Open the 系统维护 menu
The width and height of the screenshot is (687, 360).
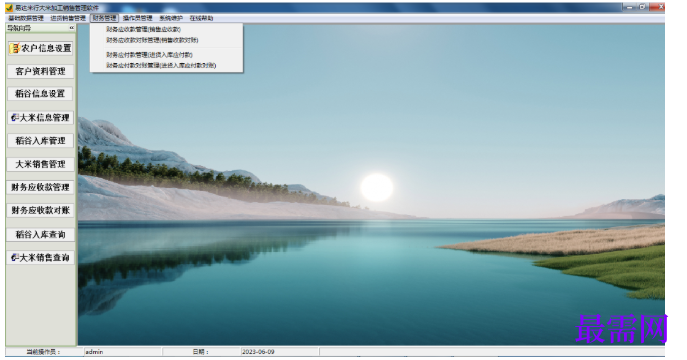point(171,18)
